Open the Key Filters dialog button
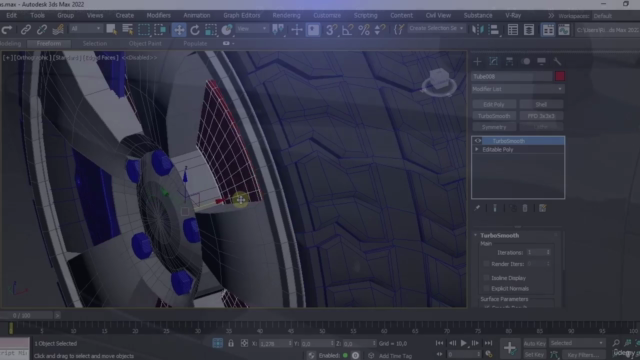Viewport: 640px width, 360px height. tap(583, 355)
